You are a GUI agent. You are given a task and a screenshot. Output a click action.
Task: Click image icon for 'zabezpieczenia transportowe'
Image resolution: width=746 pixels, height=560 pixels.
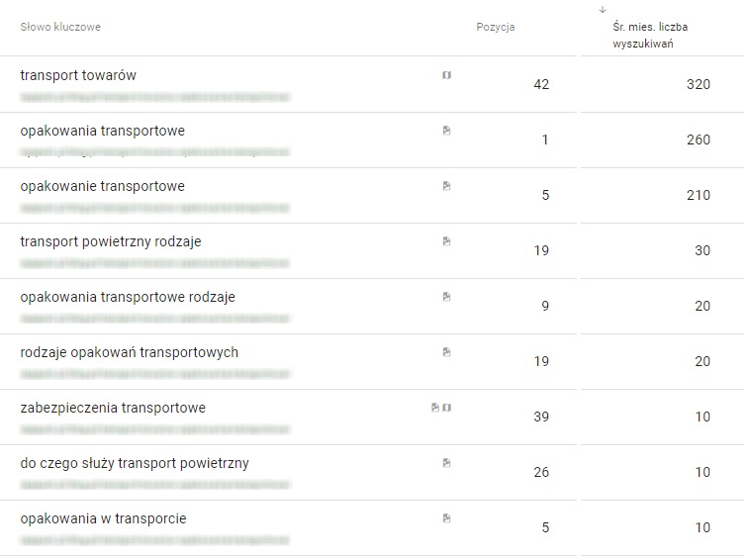coord(435,407)
